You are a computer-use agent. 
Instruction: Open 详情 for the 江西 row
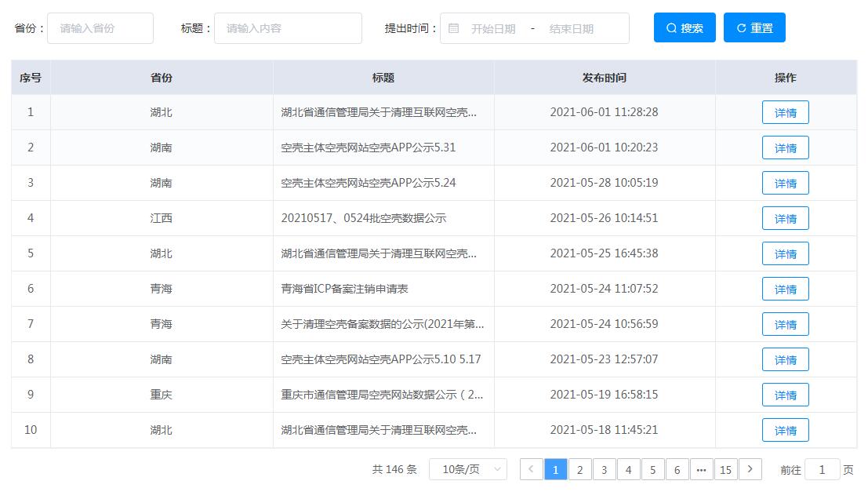(786, 218)
